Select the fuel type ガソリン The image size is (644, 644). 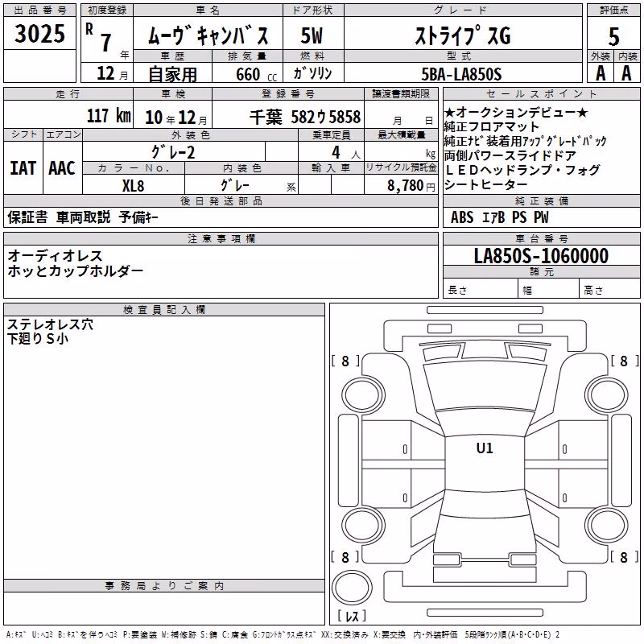point(312,73)
